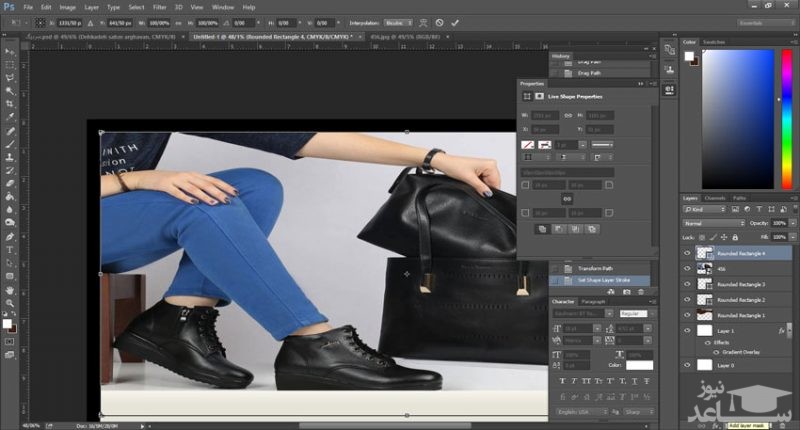Hide the Rounded Rectangle 2 layer
The width and height of the screenshot is (800, 430).
(687, 299)
